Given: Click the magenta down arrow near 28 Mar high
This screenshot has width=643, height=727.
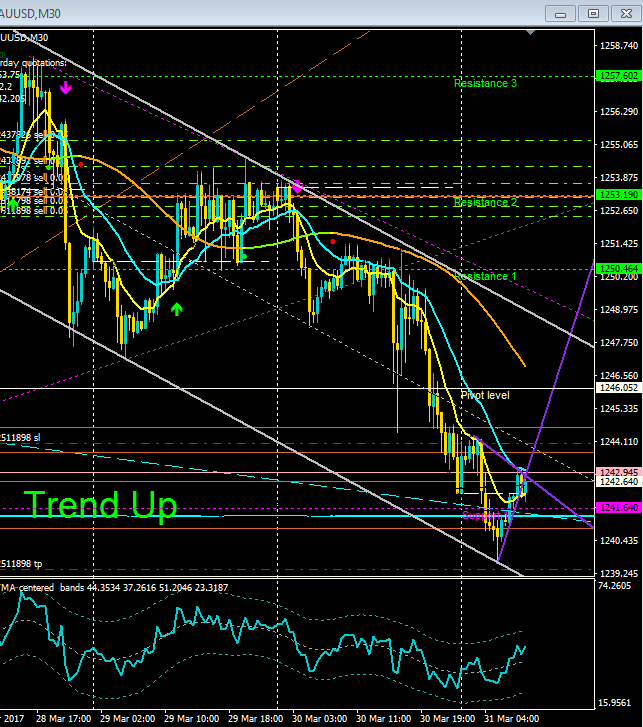Looking at the screenshot, I should pos(65,88).
